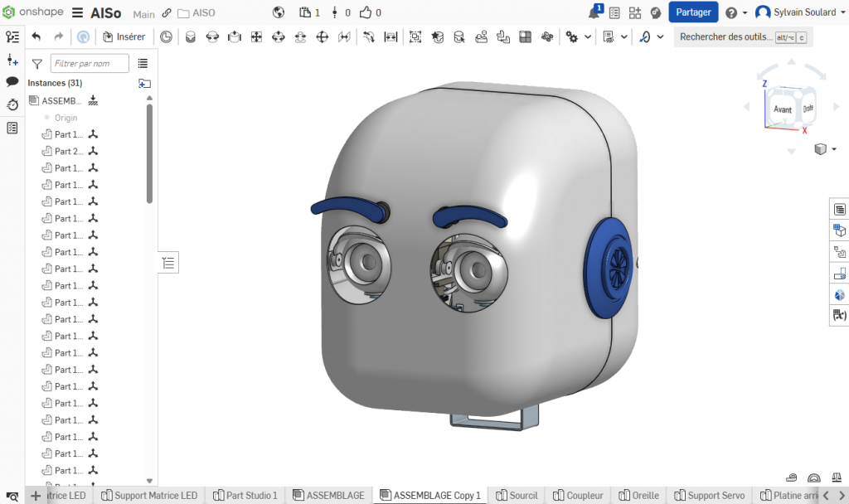
Task: Click the Insérer button in the toolbar
Action: (x=124, y=36)
